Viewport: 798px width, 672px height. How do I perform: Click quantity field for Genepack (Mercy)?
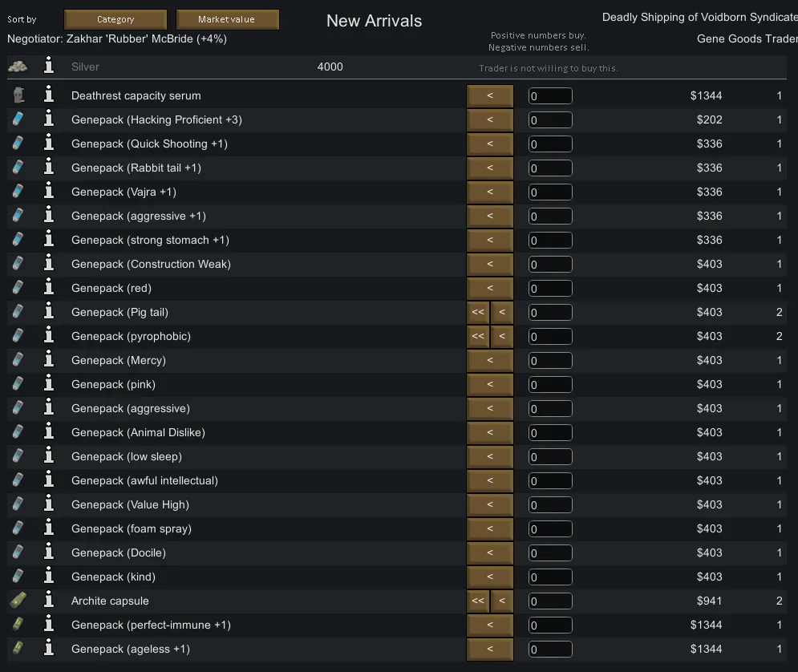pyautogui.click(x=550, y=361)
